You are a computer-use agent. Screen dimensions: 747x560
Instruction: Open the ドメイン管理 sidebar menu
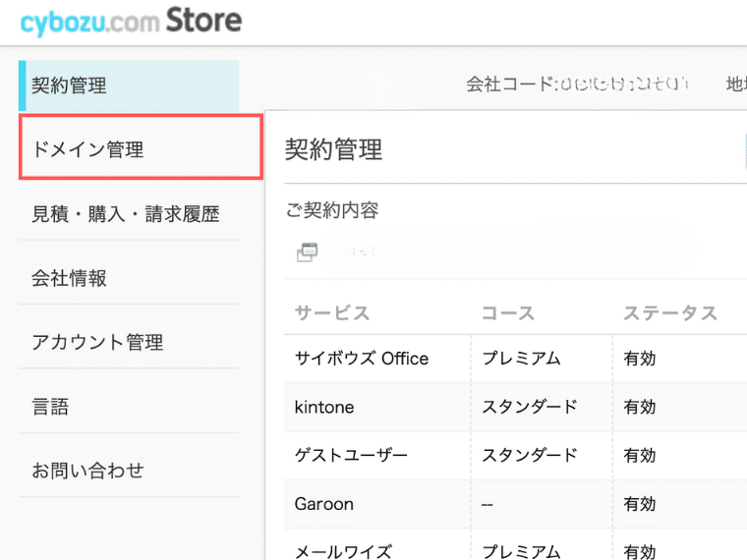[x=141, y=147]
